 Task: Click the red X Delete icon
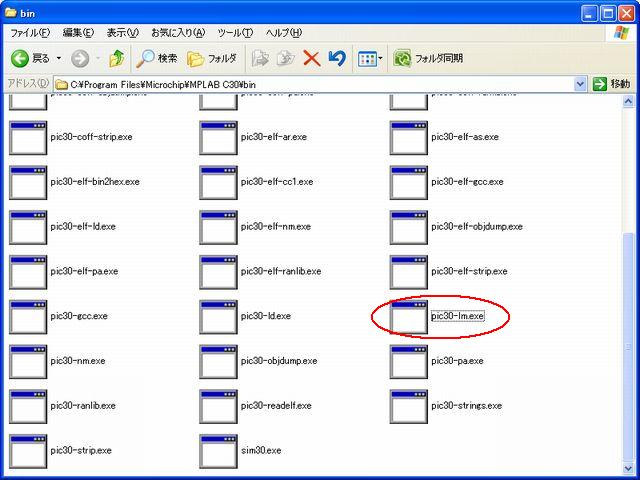coord(312,59)
